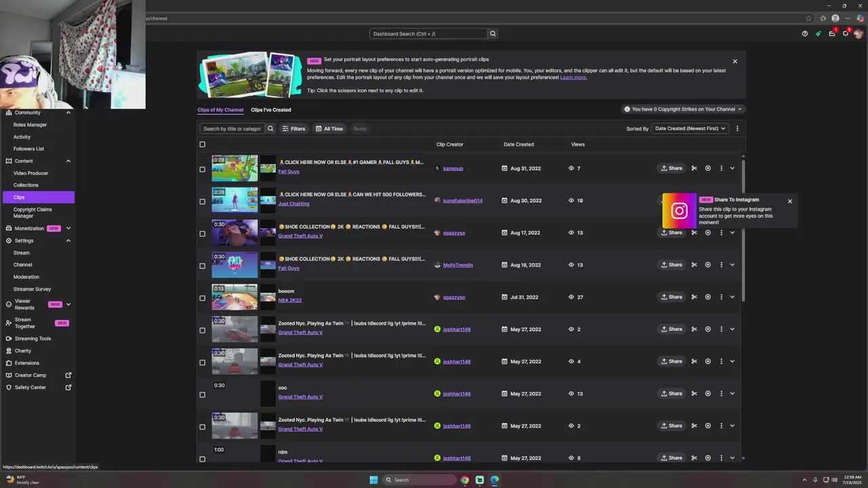Expand the Monetization sidebar section chevron
868x488 pixels.
click(68, 228)
